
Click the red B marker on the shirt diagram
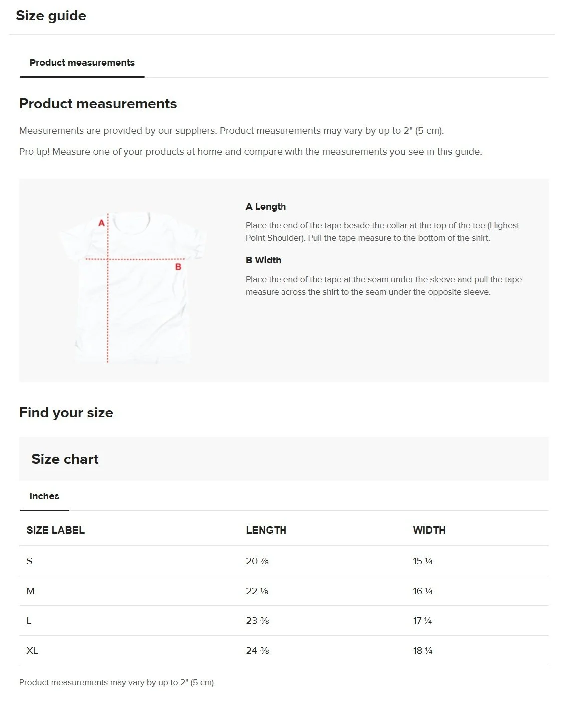click(x=178, y=267)
